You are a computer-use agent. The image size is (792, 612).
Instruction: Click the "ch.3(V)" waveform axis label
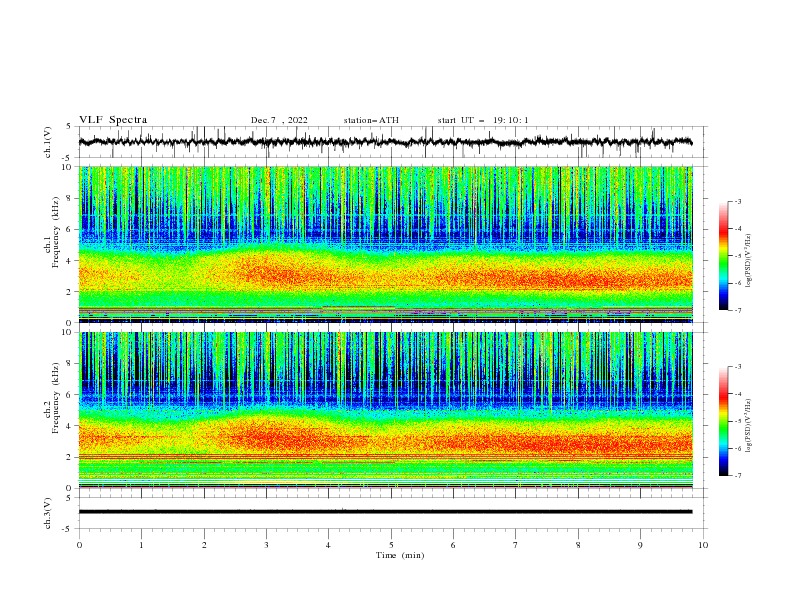48,513
